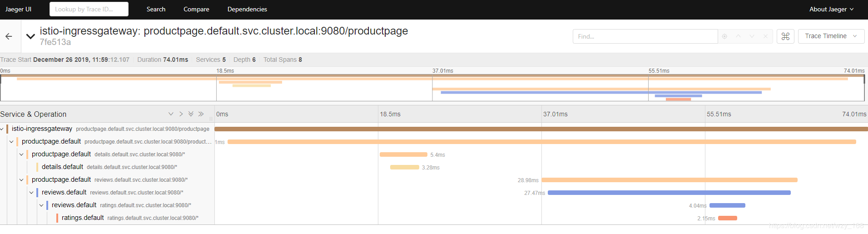Collapse the trace header chevron beside the title
Viewport: 868px width, 234px height.
(30, 36)
